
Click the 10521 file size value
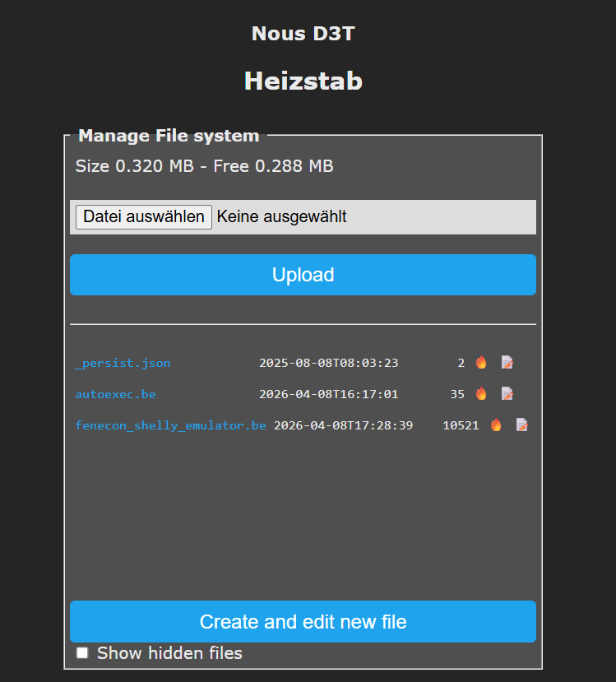click(x=461, y=425)
